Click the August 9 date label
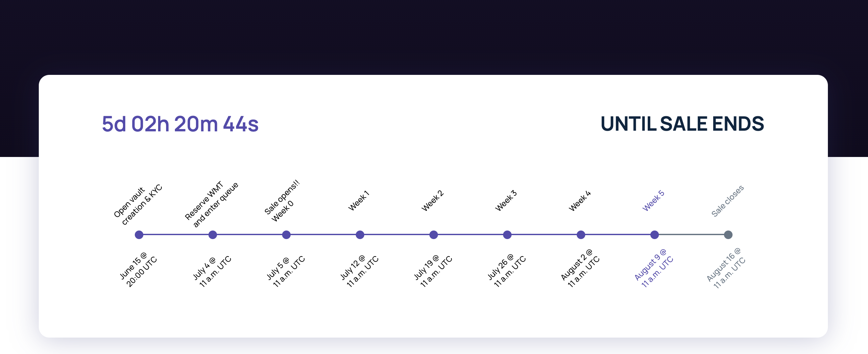Image resolution: width=868 pixels, height=354 pixels. [653, 268]
